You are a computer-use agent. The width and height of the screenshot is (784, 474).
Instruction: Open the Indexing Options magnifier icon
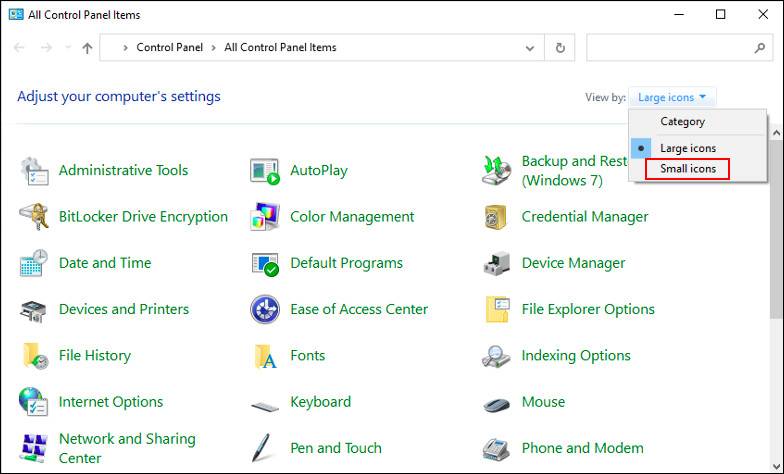point(496,356)
